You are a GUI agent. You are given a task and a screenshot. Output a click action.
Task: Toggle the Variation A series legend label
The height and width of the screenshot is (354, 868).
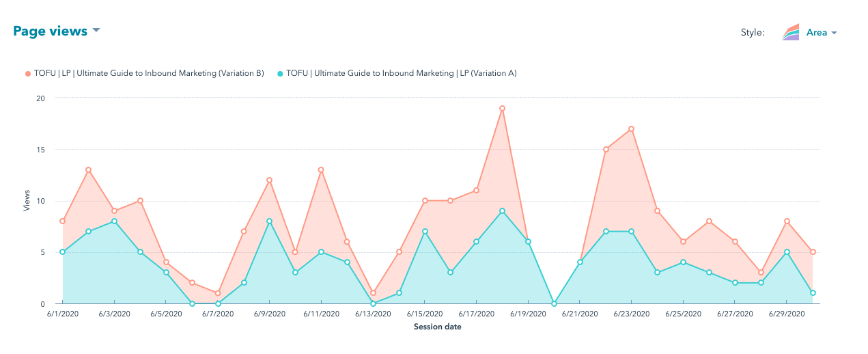(x=401, y=73)
